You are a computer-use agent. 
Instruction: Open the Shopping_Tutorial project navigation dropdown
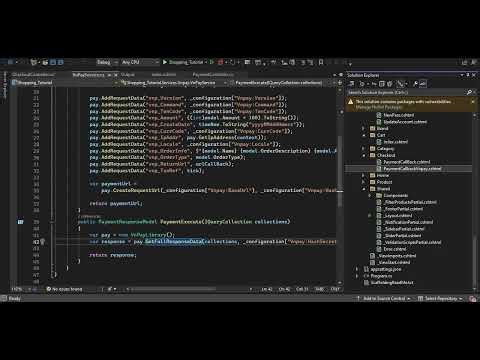(65, 83)
